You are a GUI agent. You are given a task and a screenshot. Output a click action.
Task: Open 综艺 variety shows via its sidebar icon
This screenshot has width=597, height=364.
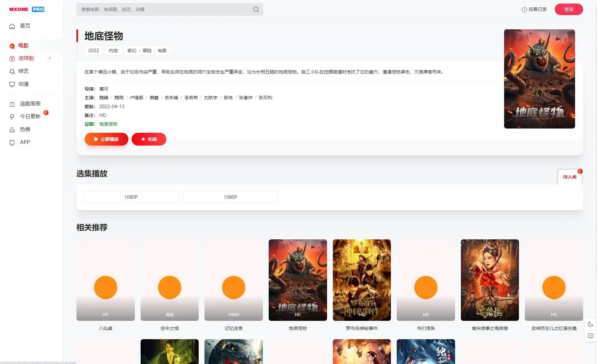click(12, 71)
